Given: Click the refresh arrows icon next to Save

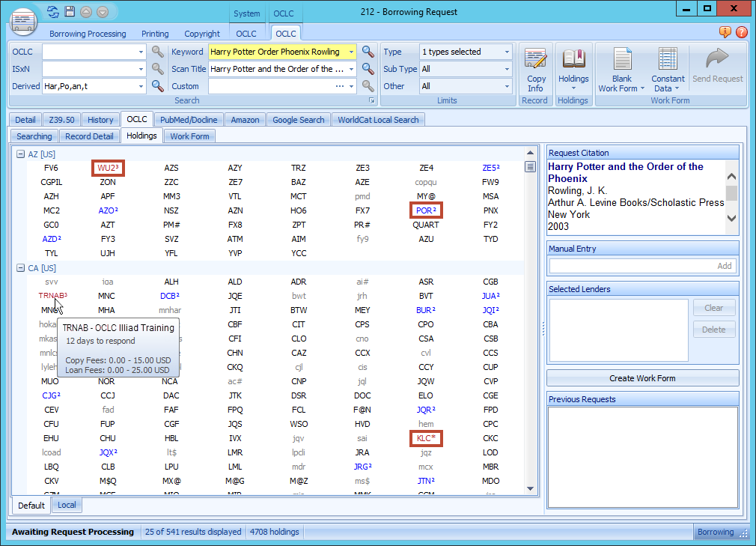Looking at the screenshot, I should pyautogui.click(x=51, y=11).
